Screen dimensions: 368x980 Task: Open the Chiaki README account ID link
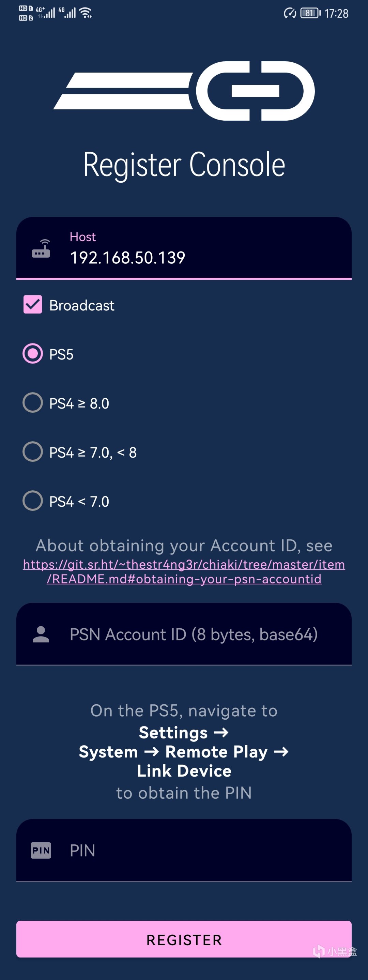tap(184, 571)
